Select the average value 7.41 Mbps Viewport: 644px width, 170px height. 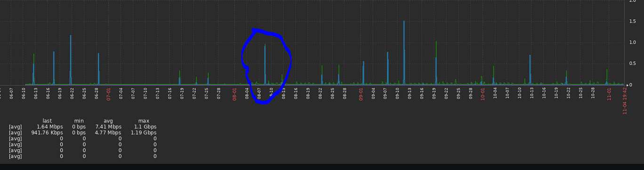point(108,127)
